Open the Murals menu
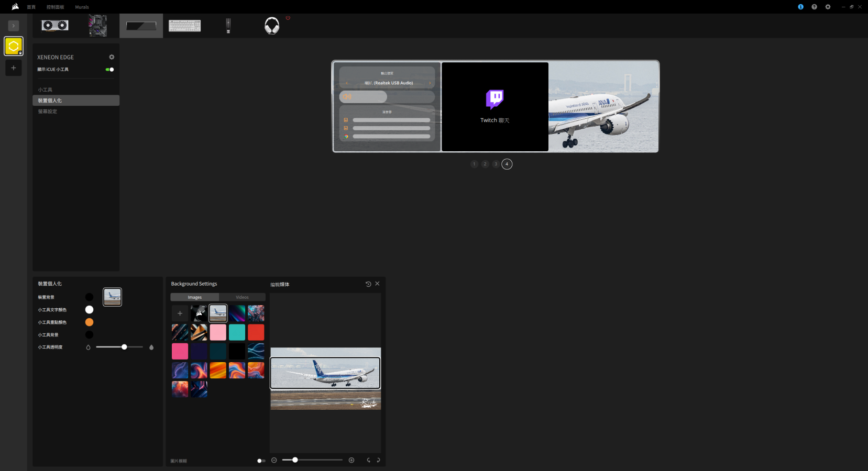 [x=82, y=7]
